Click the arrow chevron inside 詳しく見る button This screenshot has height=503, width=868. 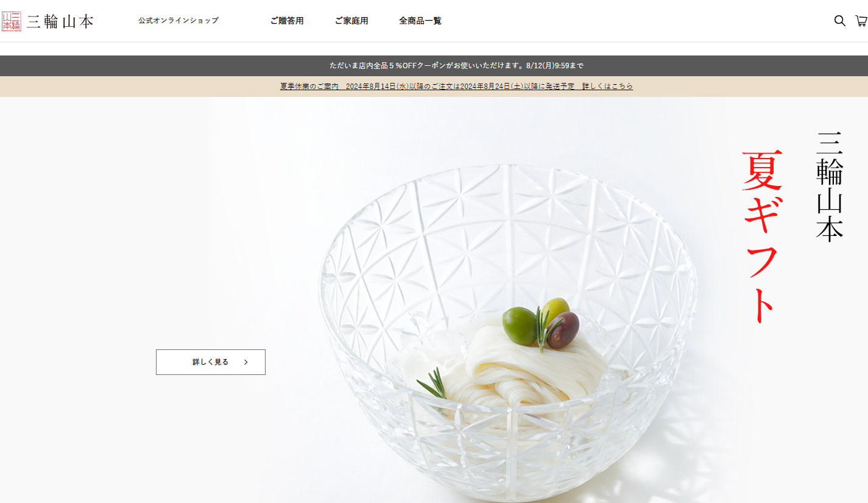coord(245,362)
